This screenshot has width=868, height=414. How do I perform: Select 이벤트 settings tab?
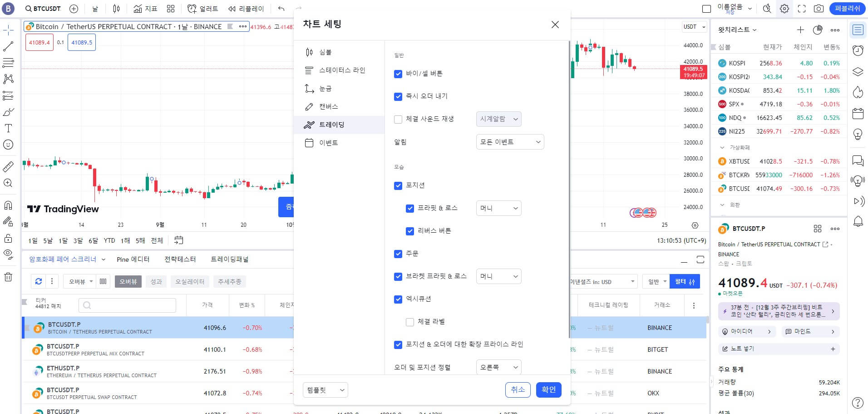339,143
